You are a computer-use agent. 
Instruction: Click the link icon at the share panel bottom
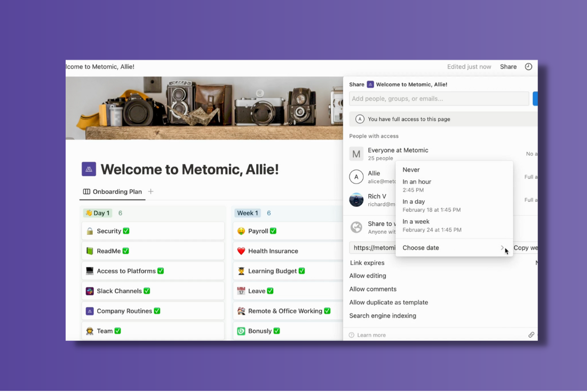click(532, 334)
